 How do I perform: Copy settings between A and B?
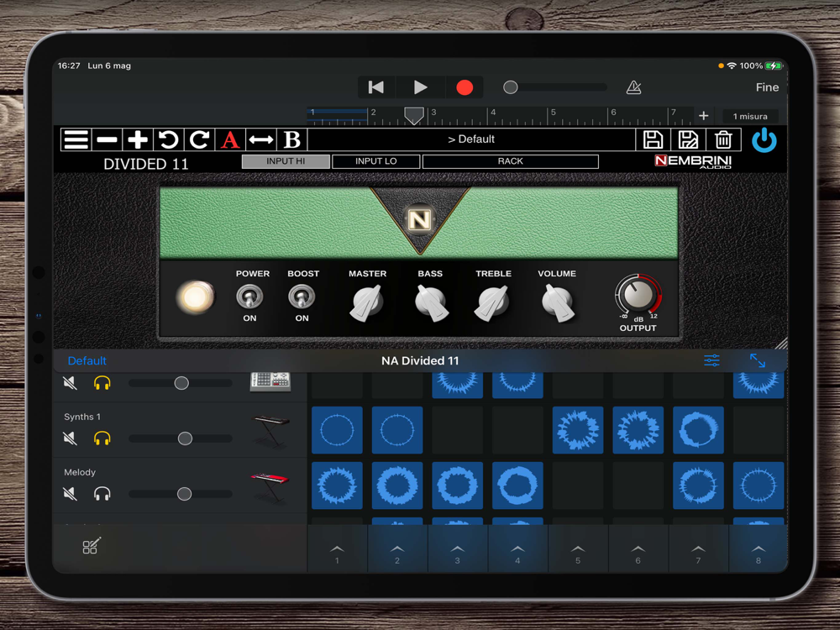261,139
